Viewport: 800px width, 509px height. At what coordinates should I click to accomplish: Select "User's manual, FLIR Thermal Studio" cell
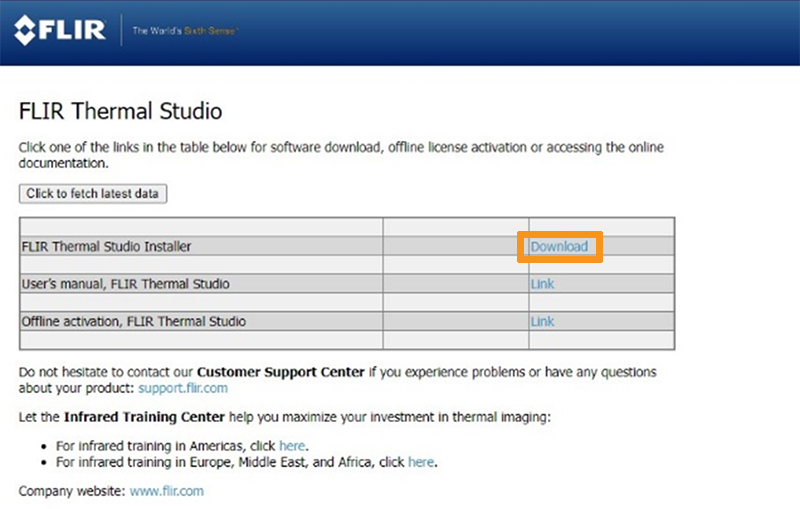pos(201,284)
